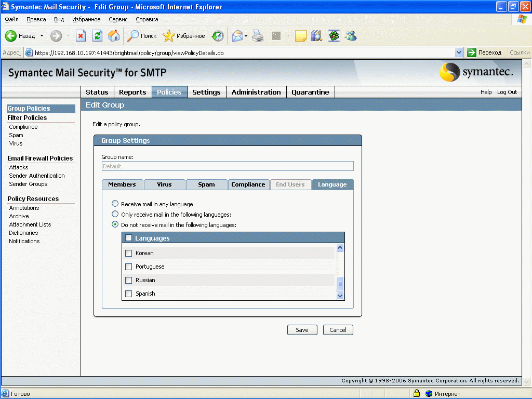Open Ссылки links toolbar
This screenshot has height=399, width=532.
coord(520,52)
